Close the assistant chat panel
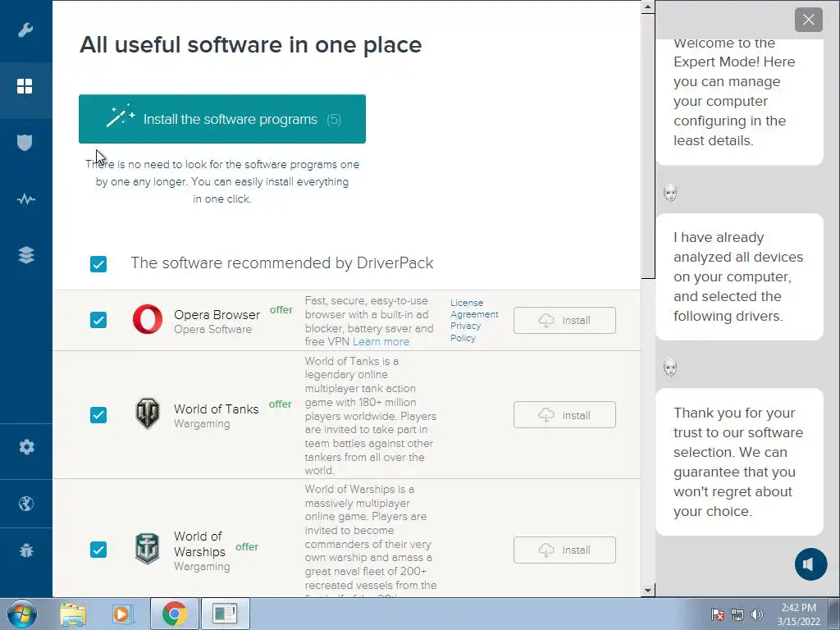Image resolution: width=840 pixels, height=630 pixels. 808,20
